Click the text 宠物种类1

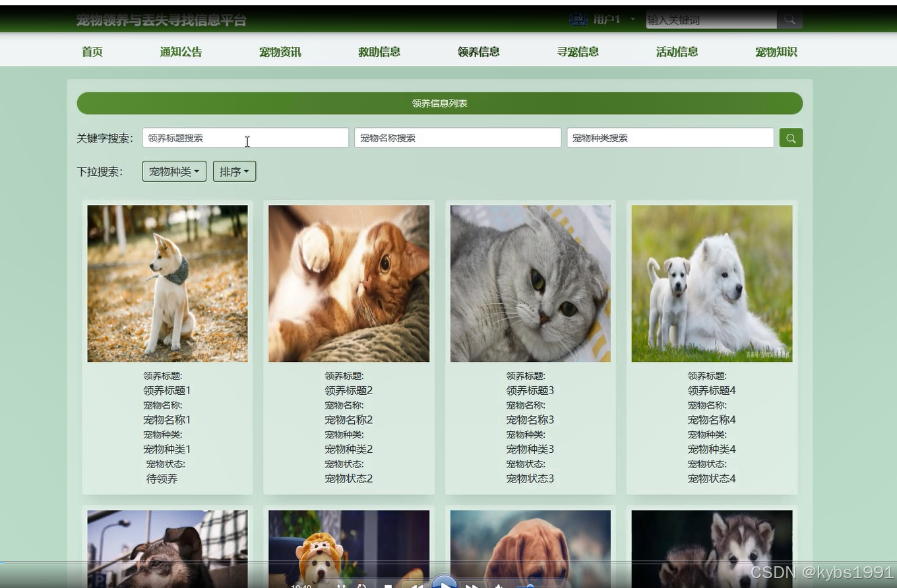pos(167,450)
